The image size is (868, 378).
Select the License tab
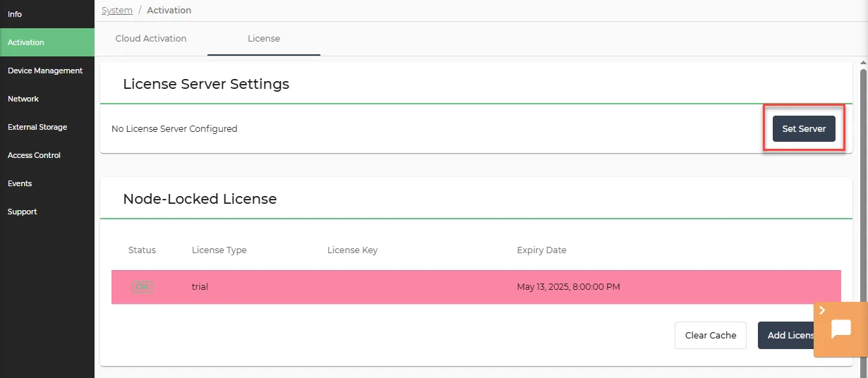264,39
